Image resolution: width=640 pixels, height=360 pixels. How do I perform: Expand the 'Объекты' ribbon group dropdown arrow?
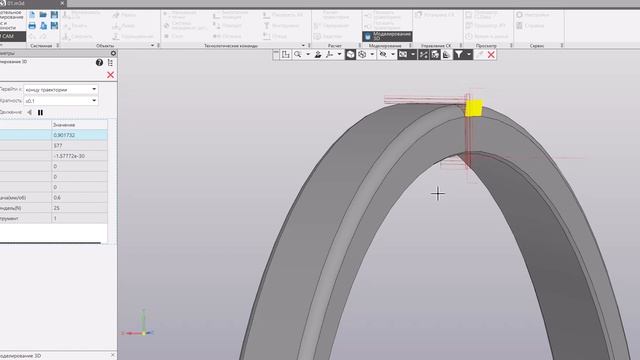point(152,46)
